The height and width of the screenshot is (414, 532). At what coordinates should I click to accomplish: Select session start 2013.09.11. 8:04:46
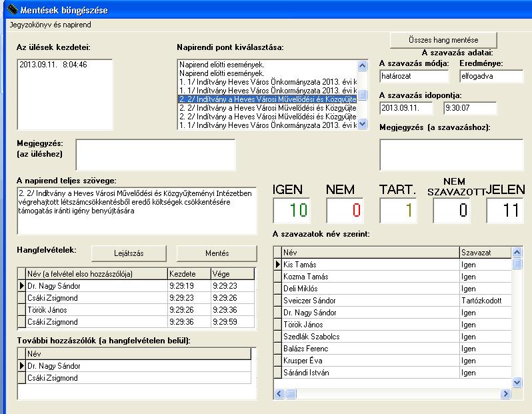(x=53, y=65)
